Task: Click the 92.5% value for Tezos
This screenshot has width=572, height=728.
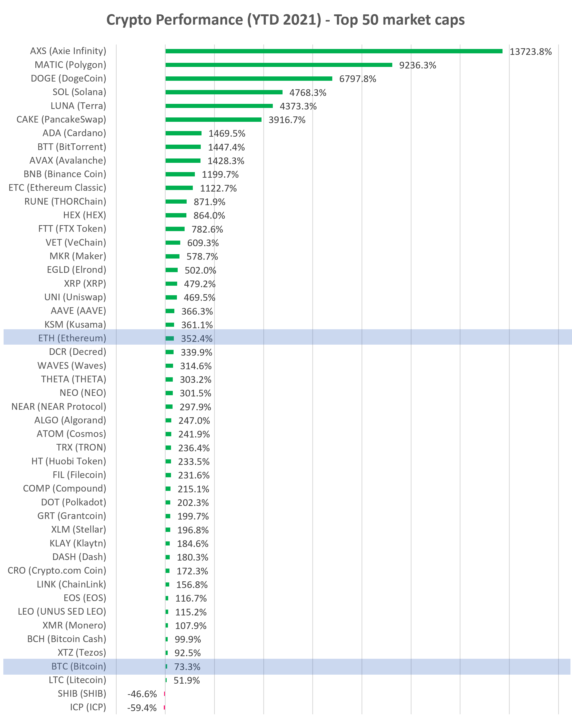Action: [x=187, y=653]
